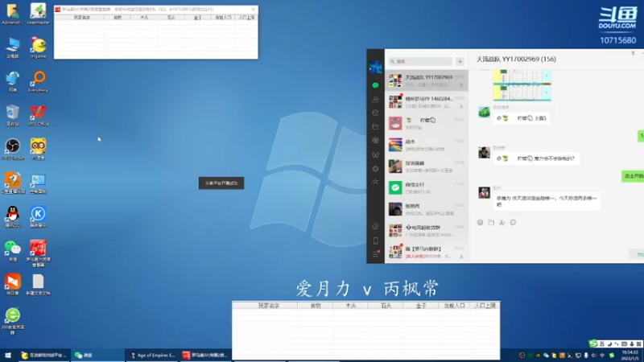Open the Recycle Bin
This screenshot has width=644, height=362.
pos(12,115)
